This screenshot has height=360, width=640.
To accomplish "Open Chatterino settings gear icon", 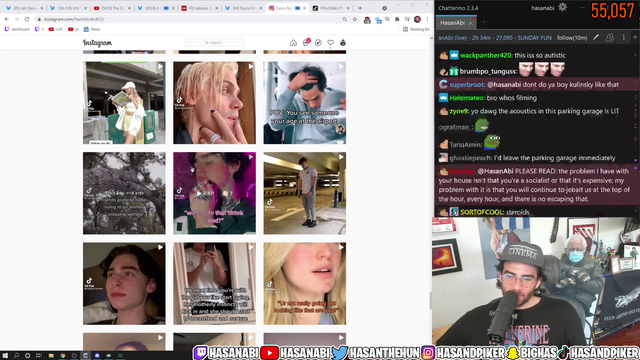I will tap(562, 7).
